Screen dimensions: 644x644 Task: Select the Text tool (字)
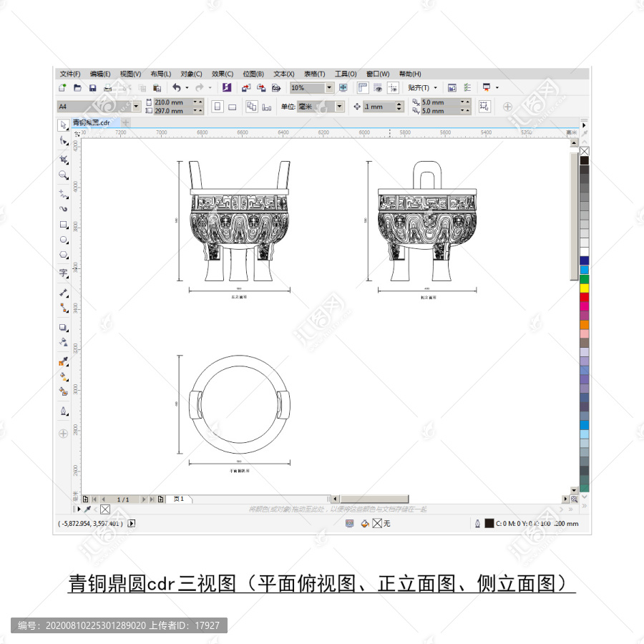[63, 273]
